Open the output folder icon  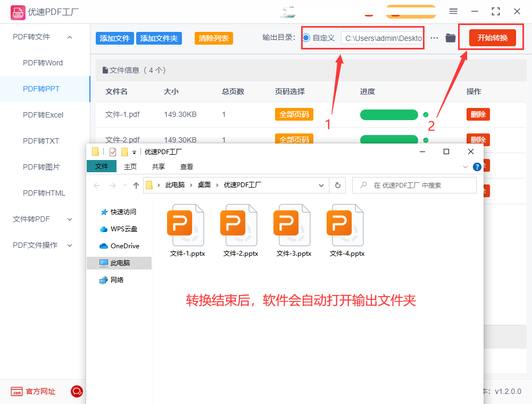[450, 38]
